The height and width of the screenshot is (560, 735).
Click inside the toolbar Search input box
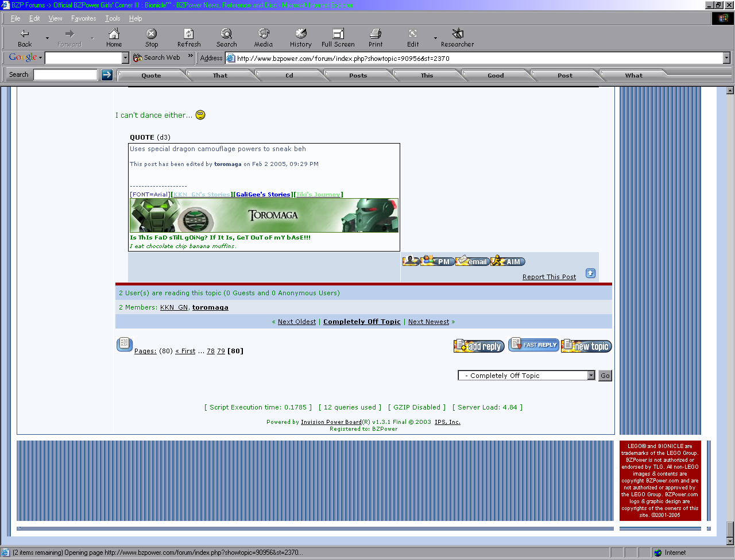(65, 74)
